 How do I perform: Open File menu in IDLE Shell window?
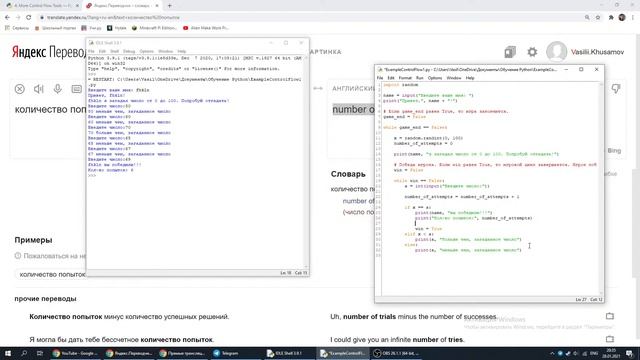(x=91, y=51)
